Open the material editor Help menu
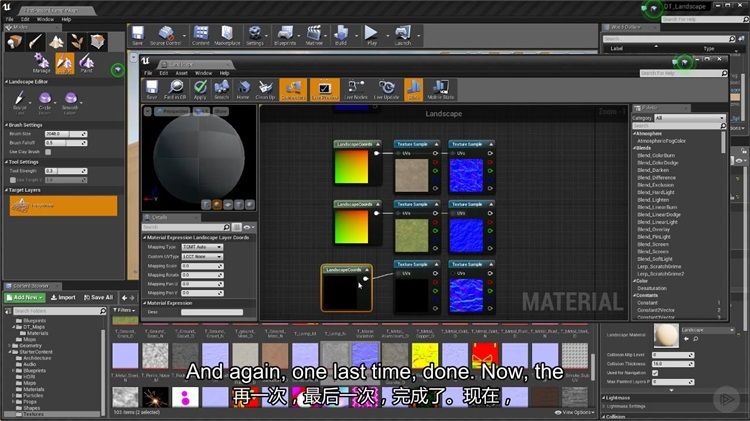The width and height of the screenshot is (750, 421). [x=224, y=73]
